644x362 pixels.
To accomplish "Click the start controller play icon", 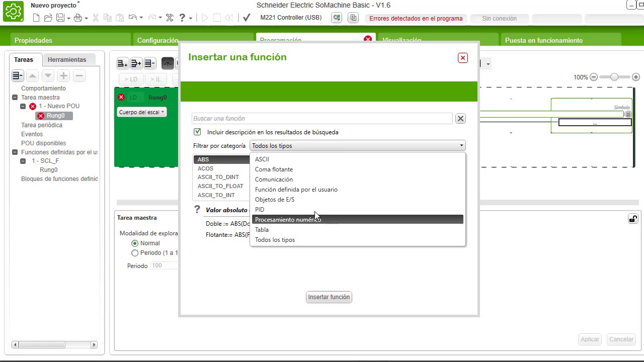I will [205, 18].
